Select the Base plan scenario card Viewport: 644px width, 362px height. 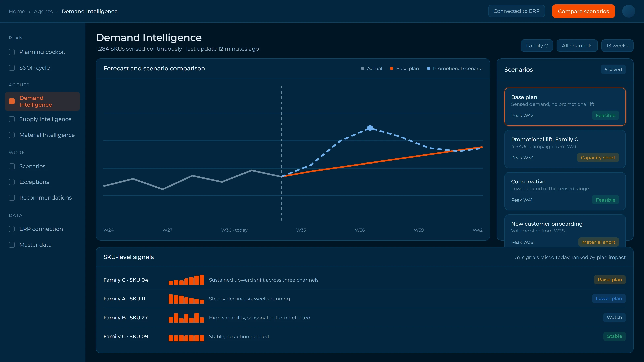click(x=565, y=107)
